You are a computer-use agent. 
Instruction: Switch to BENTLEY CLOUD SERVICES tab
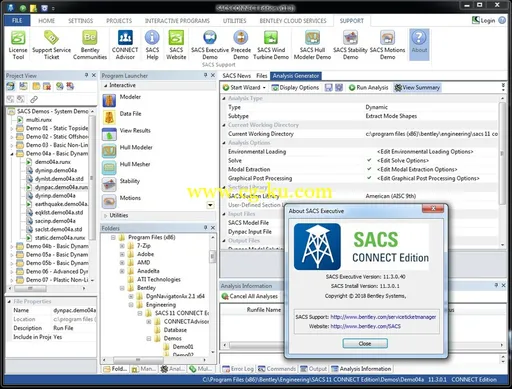coord(293,21)
